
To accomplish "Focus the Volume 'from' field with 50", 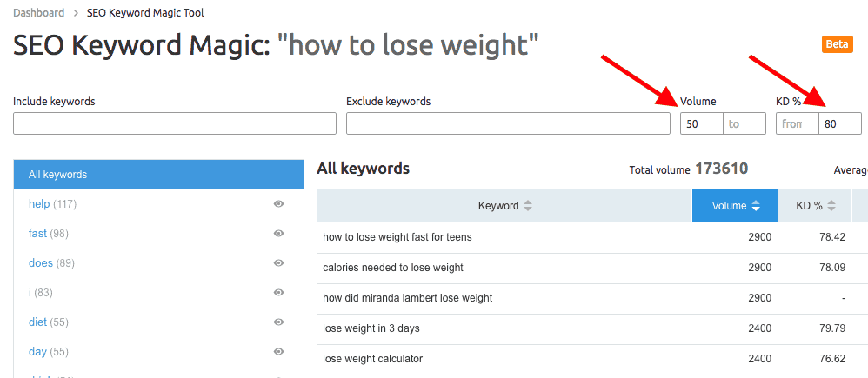I will (701, 124).
